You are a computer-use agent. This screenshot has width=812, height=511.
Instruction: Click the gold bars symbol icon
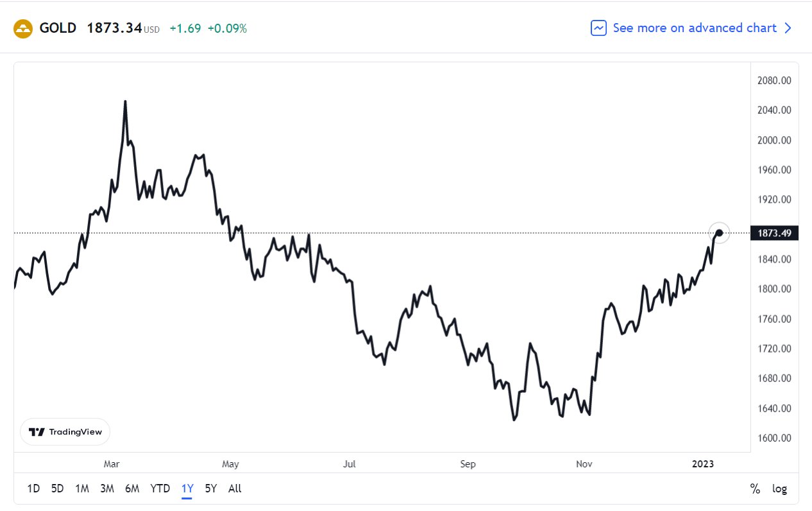tap(23, 29)
